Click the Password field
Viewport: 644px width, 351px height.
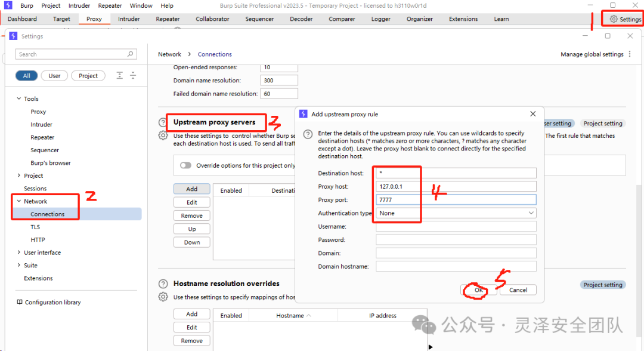[x=456, y=239]
